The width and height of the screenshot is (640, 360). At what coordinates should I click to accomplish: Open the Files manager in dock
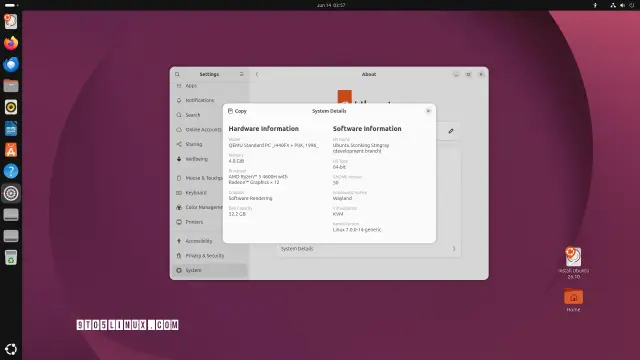11,86
